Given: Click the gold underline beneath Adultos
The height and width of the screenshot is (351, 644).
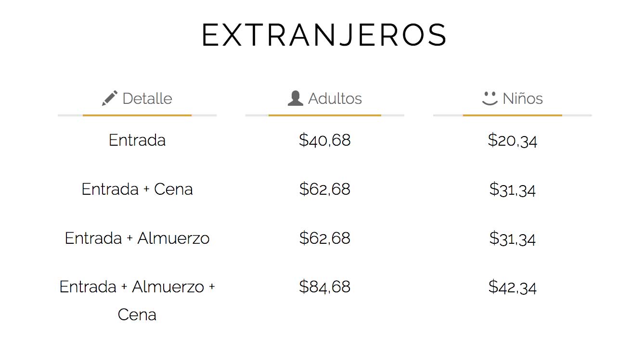Looking at the screenshot, I should (325, 115).
